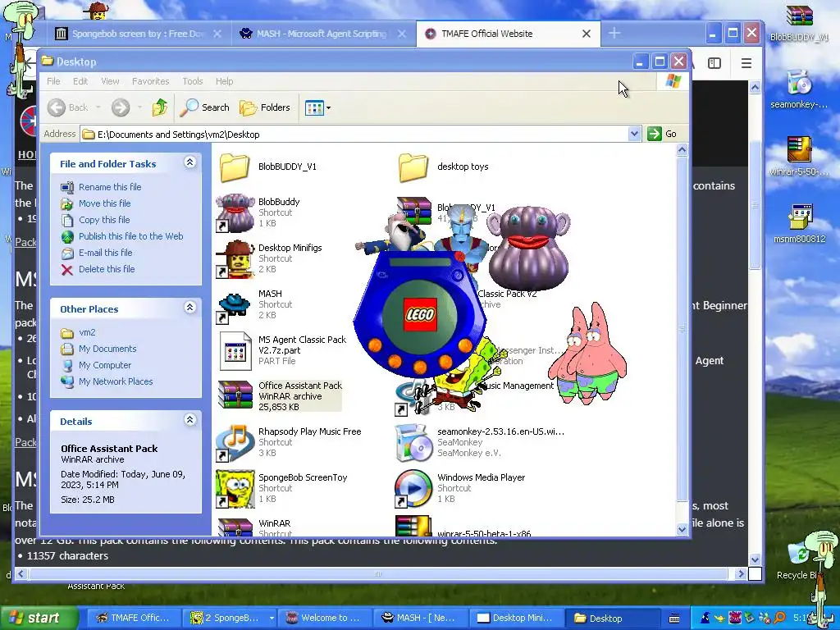Switch to the Spongebob screen toy browser tab

139,34
